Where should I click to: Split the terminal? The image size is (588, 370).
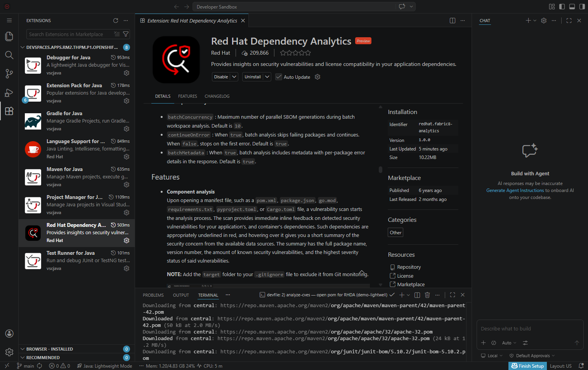click(417, 295)
